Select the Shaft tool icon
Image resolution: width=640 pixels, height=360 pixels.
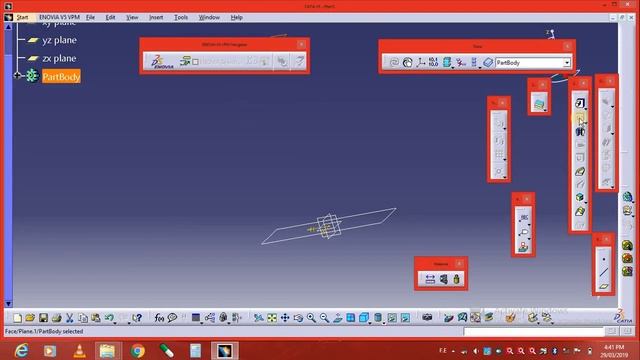(x=580, y=131)
